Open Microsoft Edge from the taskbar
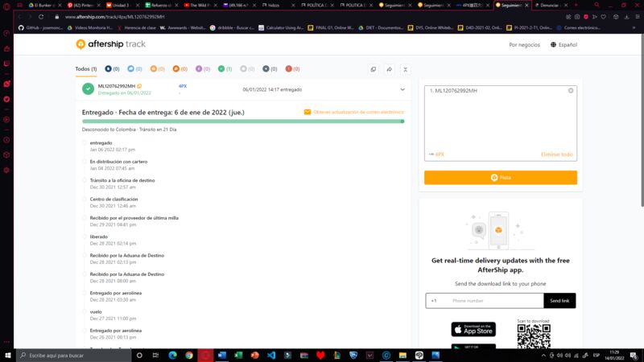 172,356
